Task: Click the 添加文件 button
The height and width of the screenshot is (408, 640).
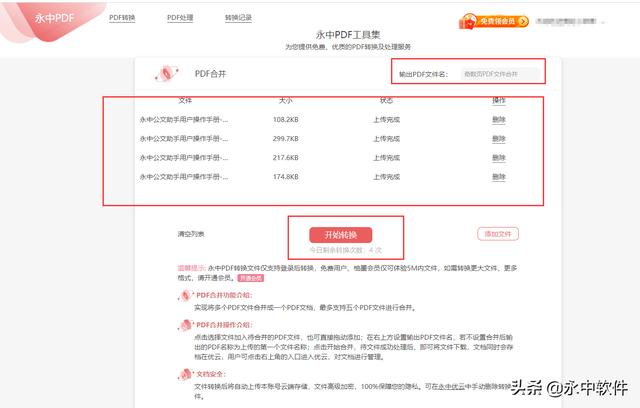Action: click(x=498, y=234)
